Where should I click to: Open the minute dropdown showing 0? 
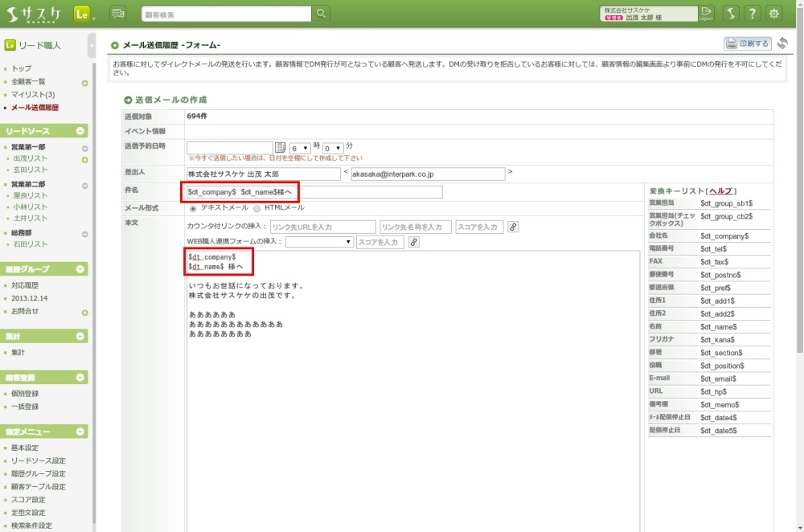click(333, 149)
